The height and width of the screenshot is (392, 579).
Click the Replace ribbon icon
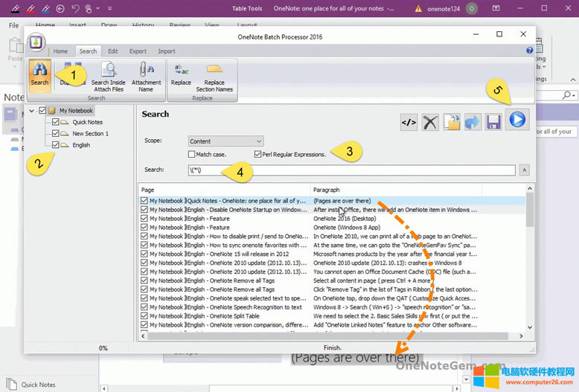tap(181, 74)
